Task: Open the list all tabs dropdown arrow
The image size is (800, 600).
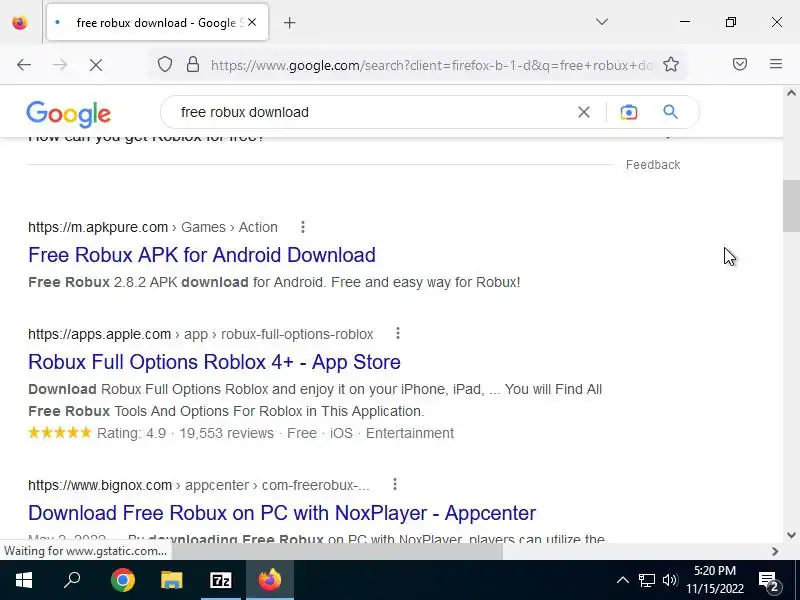Action: [x=602, y=22]
